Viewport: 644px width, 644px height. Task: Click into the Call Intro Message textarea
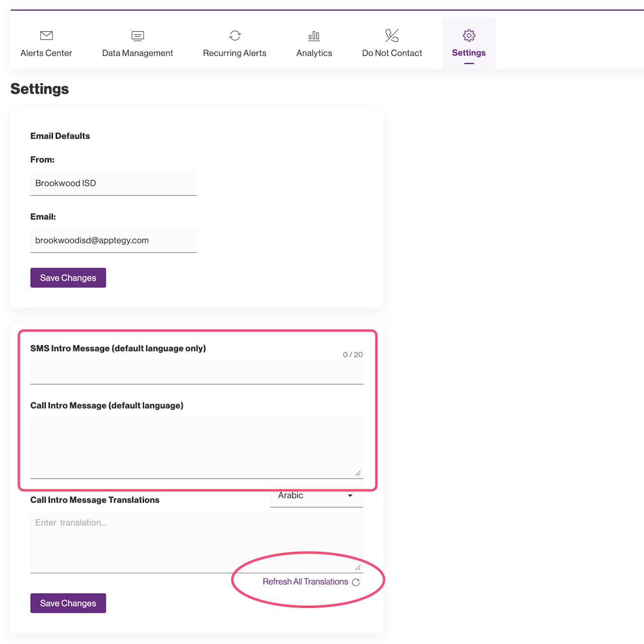click(196, 447)
